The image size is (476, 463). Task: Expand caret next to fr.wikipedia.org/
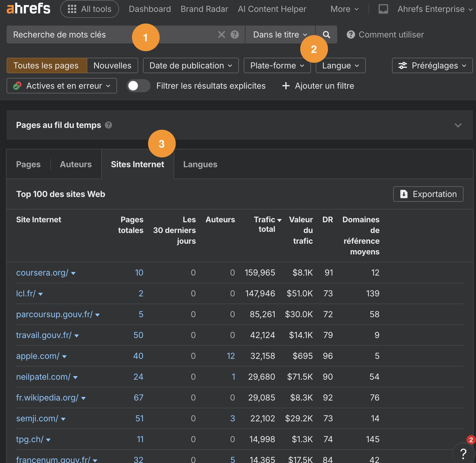pos(83,398)
